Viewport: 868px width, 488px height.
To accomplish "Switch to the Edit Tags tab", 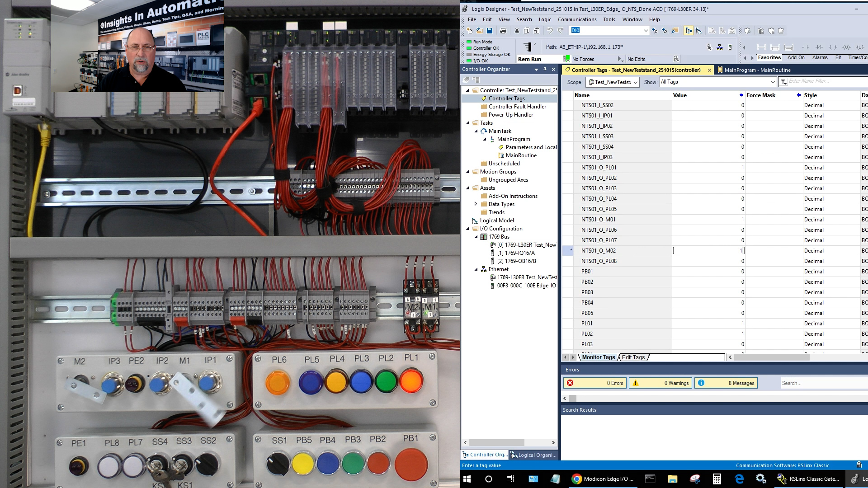I will click(633, 357).
